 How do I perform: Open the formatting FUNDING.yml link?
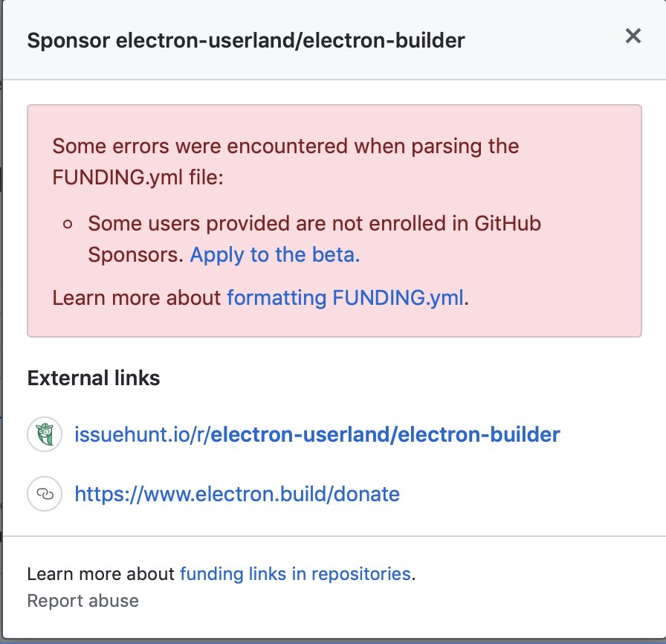point(345,297)
